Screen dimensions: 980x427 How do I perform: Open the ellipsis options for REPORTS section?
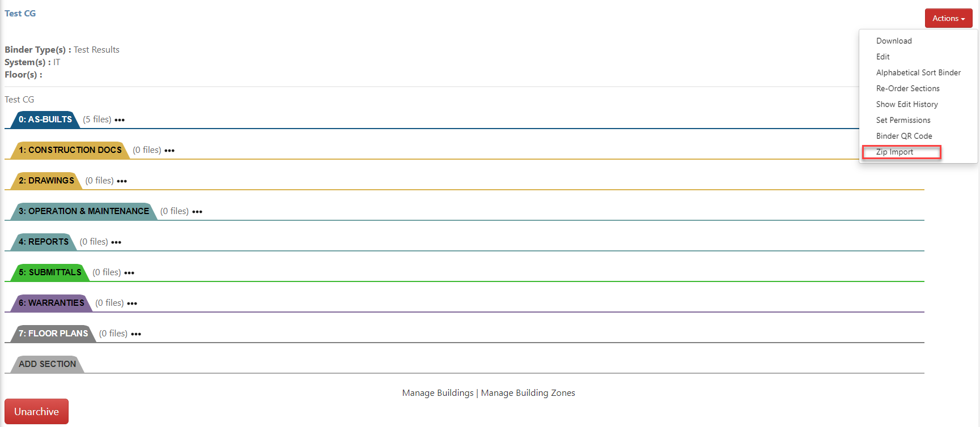point(116,242)
